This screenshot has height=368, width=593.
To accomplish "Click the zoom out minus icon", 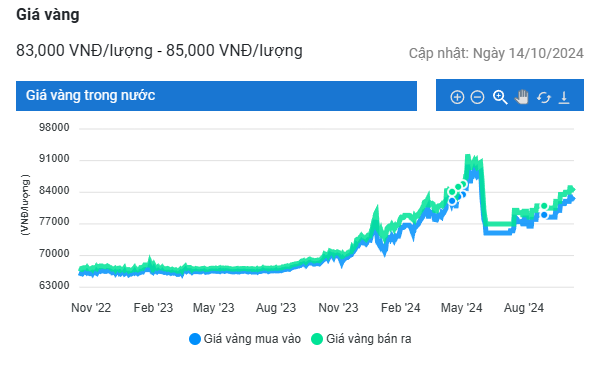I will 477,97.
